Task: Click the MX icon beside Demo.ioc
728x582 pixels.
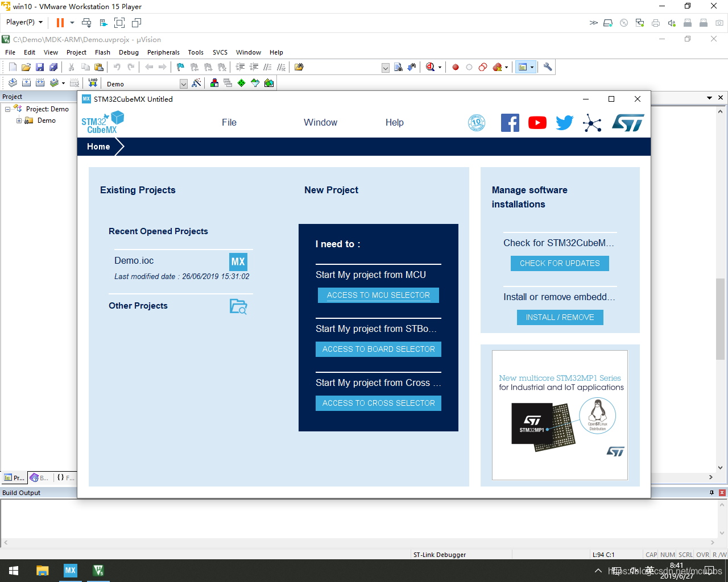Action: pyautogui.click(x=238, y=262)
